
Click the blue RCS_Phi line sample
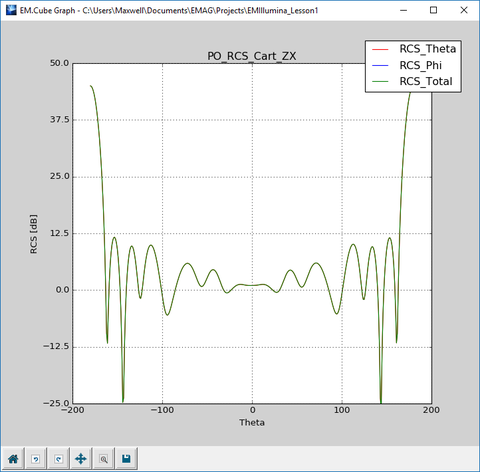(380, 66)
